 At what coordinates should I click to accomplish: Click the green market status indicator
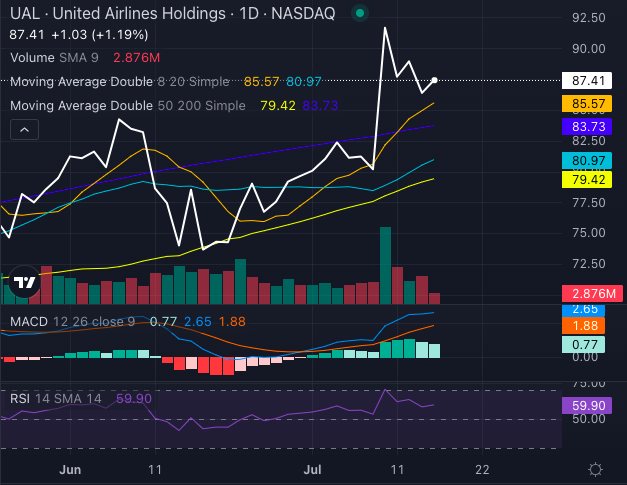coord(359,13)
